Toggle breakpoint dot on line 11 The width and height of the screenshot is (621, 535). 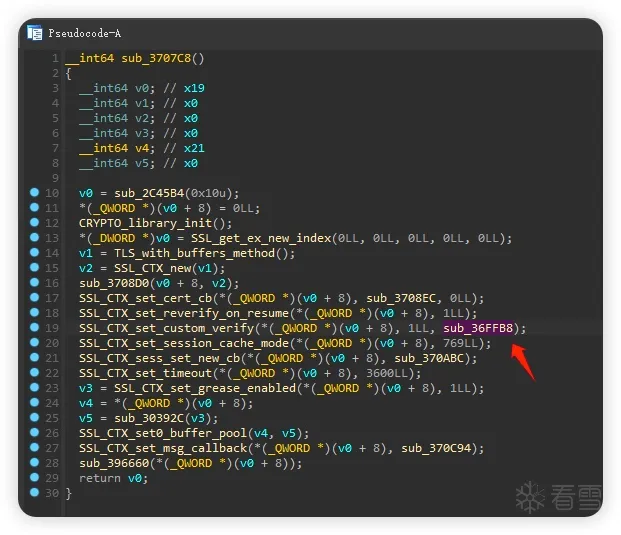[34, 207]
